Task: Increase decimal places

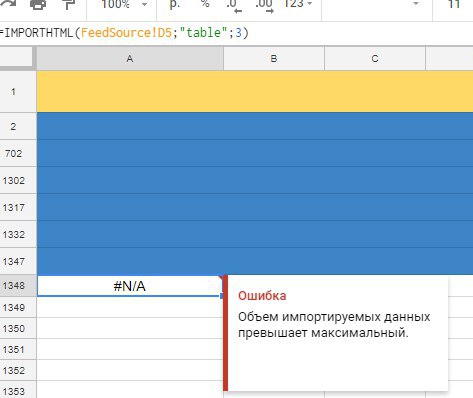Action: tap(264, 6)
